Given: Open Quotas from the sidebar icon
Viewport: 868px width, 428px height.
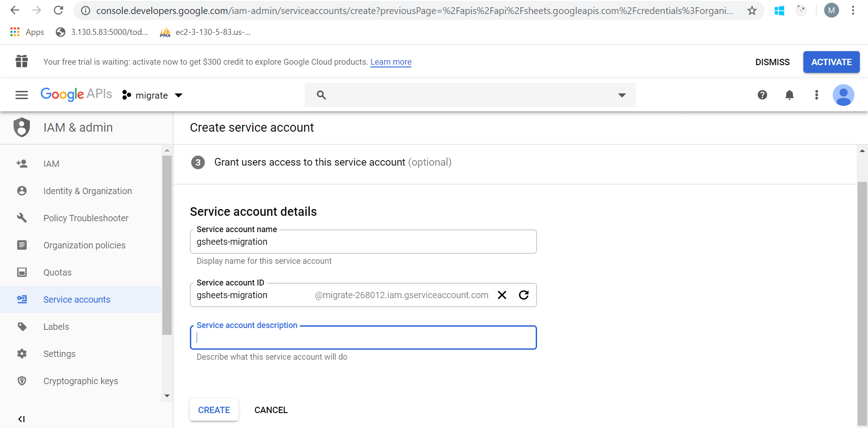Looking at the screenshot, I should coord(22,272).
